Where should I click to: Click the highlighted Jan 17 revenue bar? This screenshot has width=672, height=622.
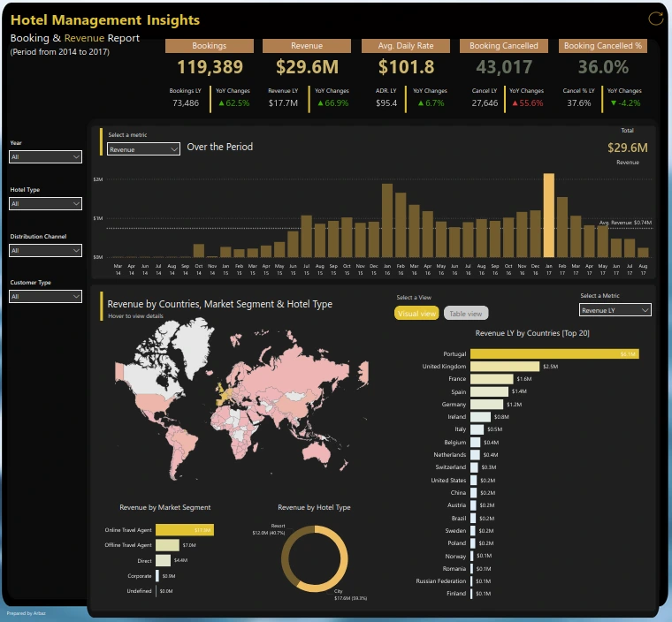(x=548, y=215)
